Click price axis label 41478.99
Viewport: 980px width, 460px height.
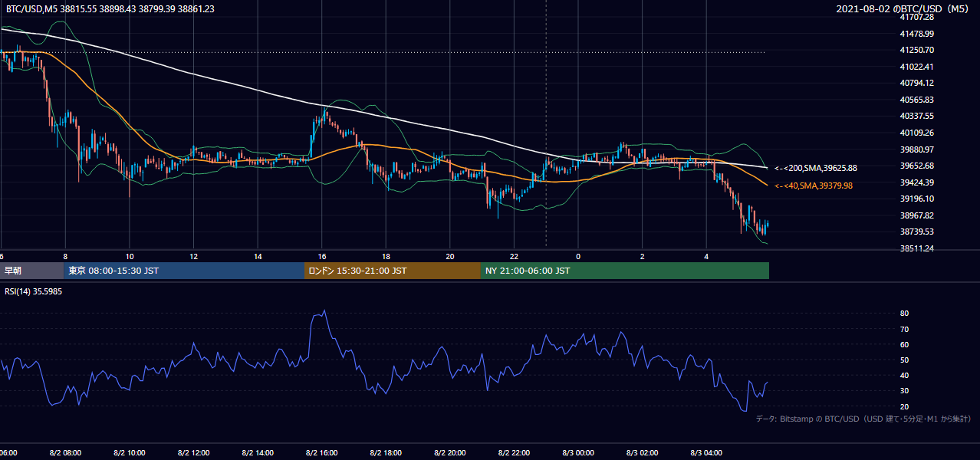click(916, 34)
